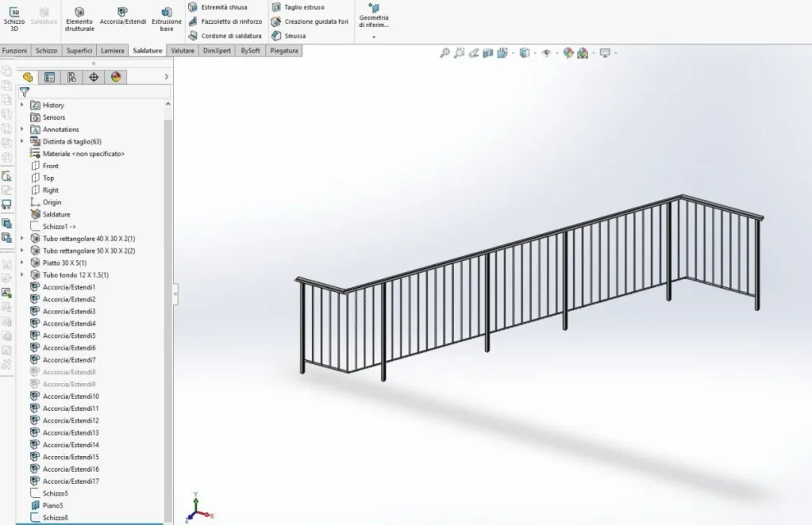The width and height of the screenshot is (812, 525).
Task: Open the PropertyManager panel tab icon
Action: pos(50,77)
